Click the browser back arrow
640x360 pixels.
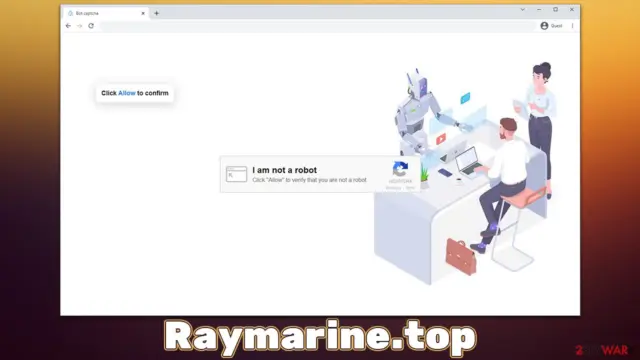tap(68, 26)
